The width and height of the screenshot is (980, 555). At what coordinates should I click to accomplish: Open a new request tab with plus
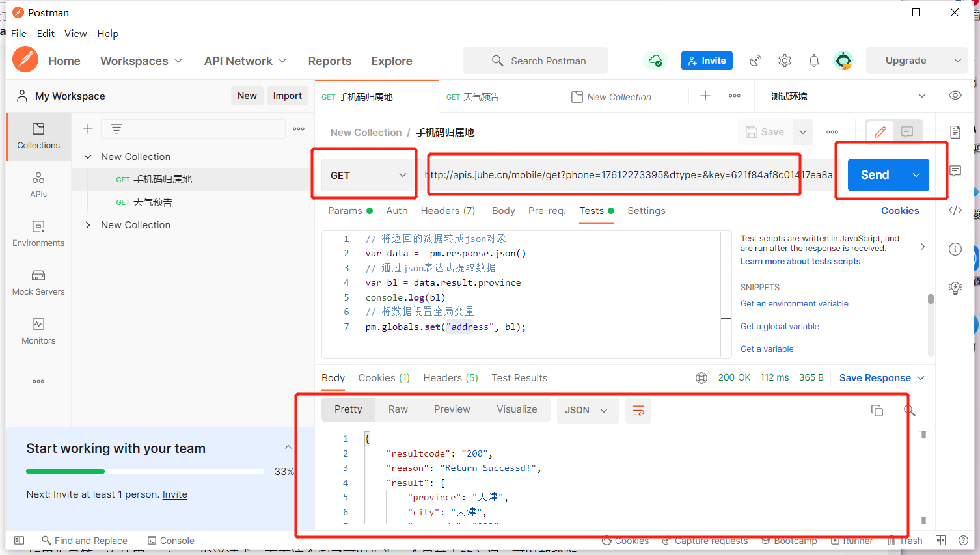(x=705, y=96)
